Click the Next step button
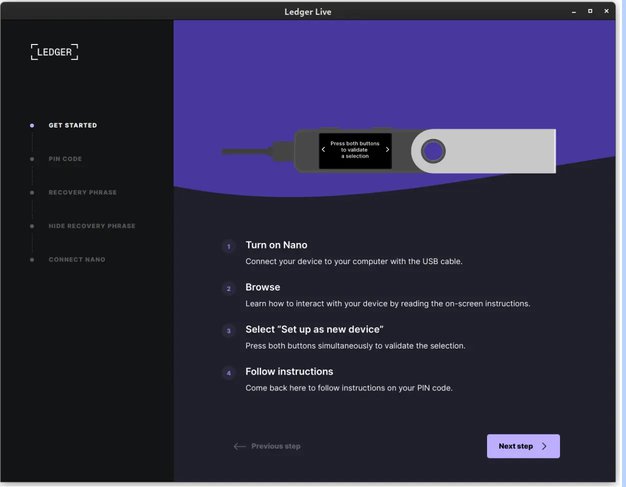The image size is (626, 487). (x=523, y=446)
